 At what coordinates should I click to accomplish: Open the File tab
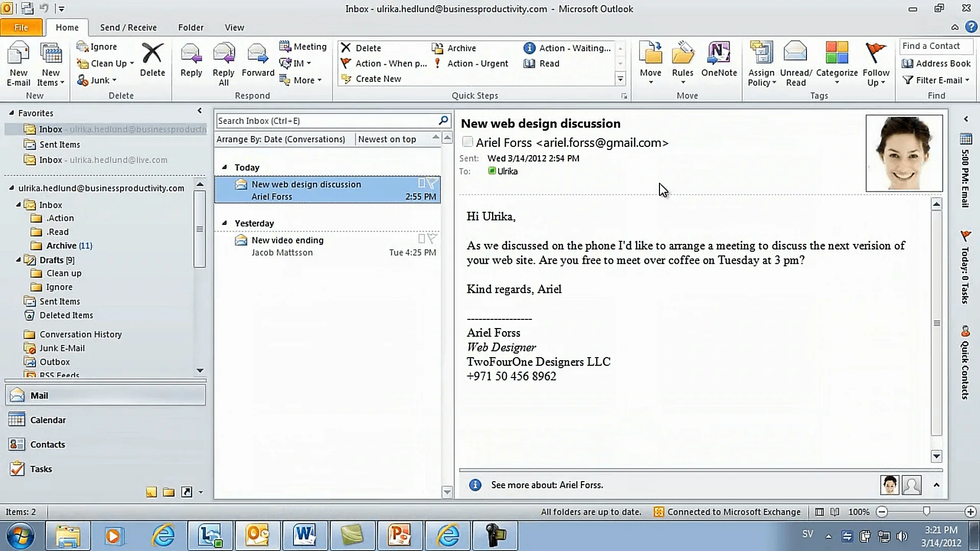tap(21, 27)
